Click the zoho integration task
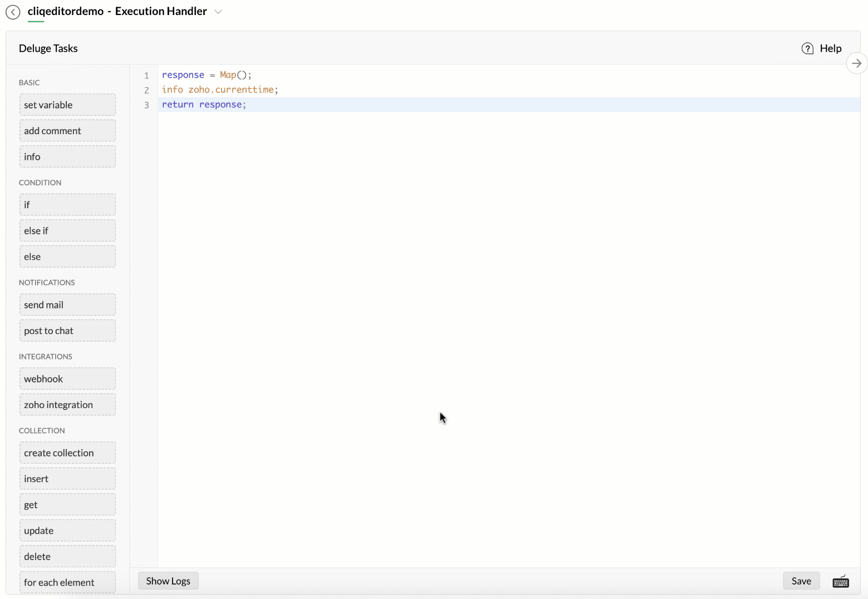Screen dimensions: 868x599 click(67, 405)
